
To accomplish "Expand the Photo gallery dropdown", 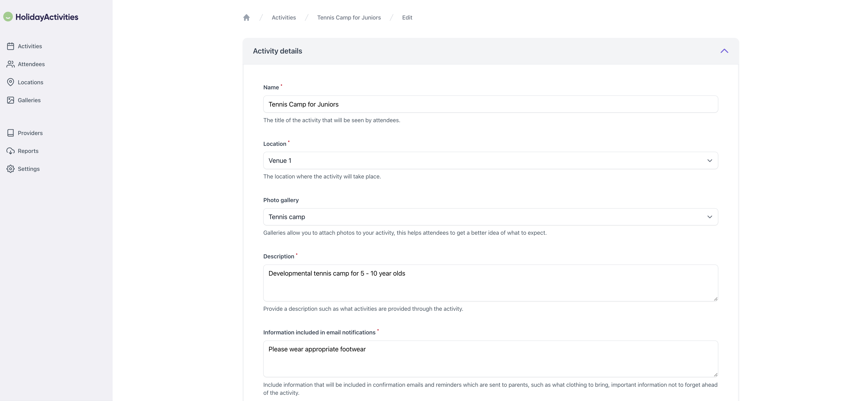I will coord(709,217).
